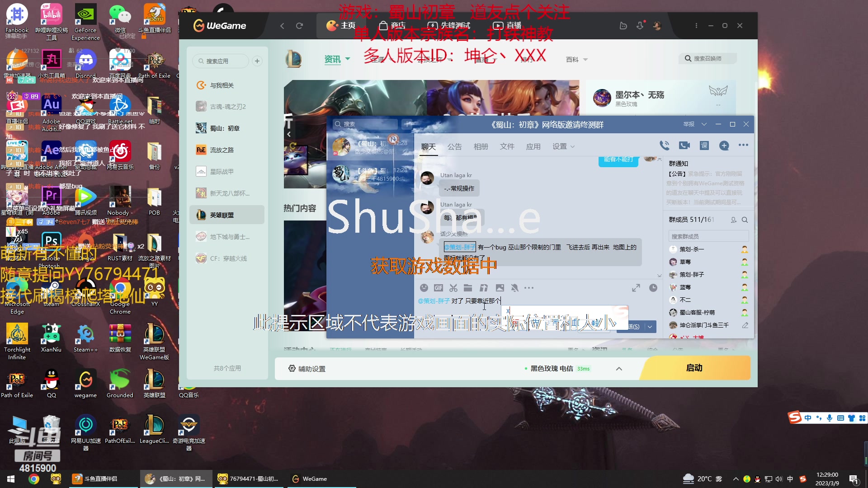Start a video call in the QQ group chat
The image size is (868, 488).
click(x=684, y=145)
